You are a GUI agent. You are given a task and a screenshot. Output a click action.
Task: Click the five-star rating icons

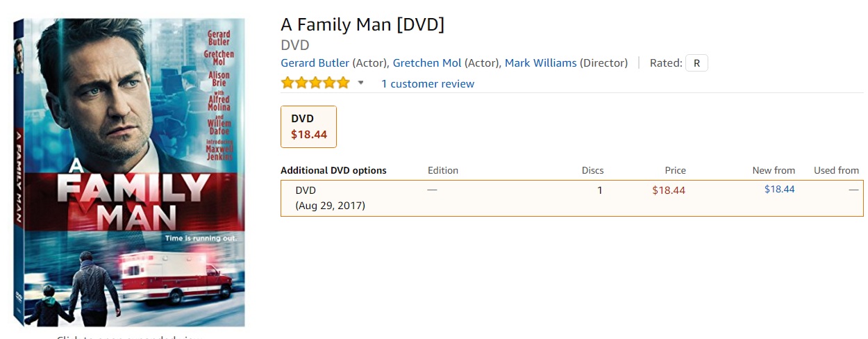[x=315, y=83]
